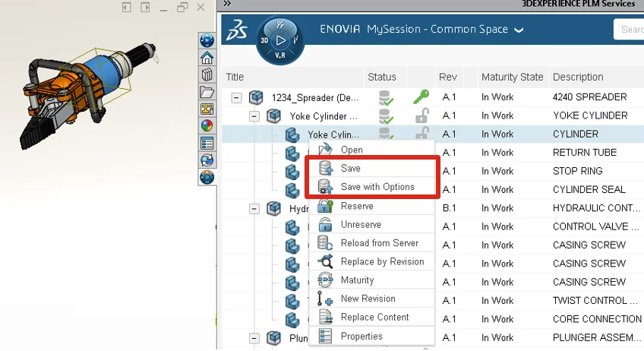The image size is (644, 351).
Task: Click the 'B.1' revision cell
Action: coord(449,208)
